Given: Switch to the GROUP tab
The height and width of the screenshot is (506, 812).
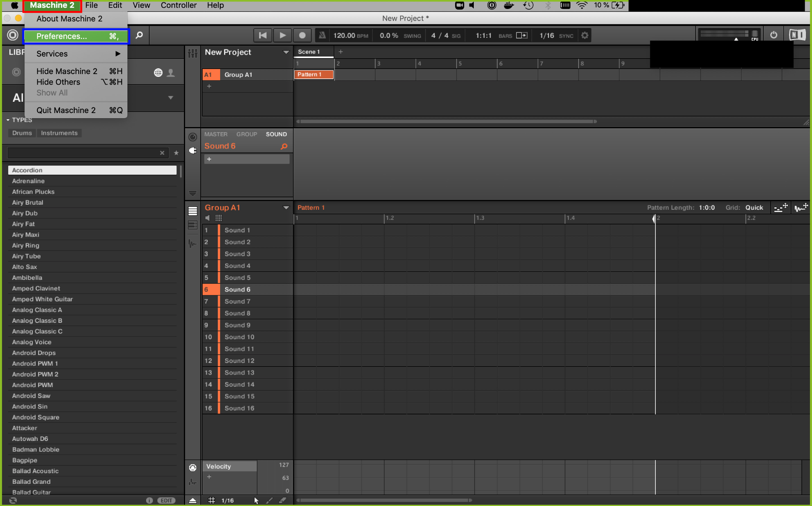Looking at the screenshot, I should coord(247,134).
